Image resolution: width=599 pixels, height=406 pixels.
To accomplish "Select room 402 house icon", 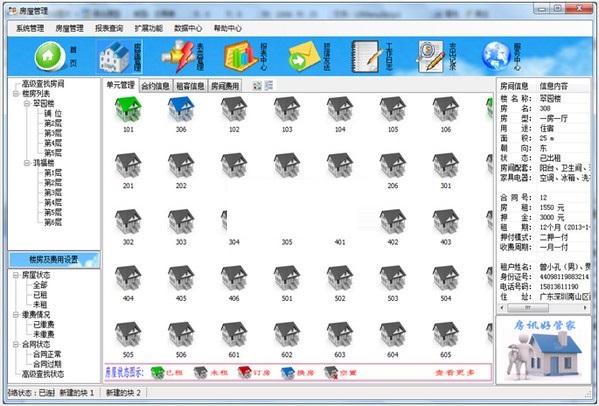I will [393, 222].
